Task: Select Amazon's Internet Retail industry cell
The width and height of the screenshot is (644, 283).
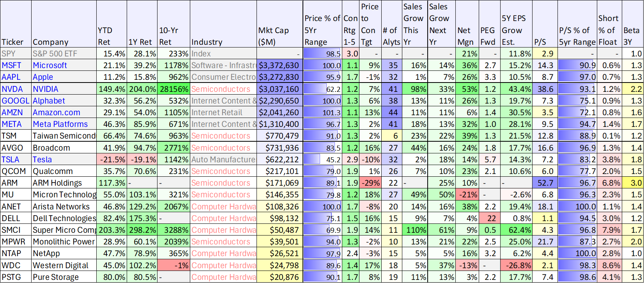Action: [x=223, y=112]
